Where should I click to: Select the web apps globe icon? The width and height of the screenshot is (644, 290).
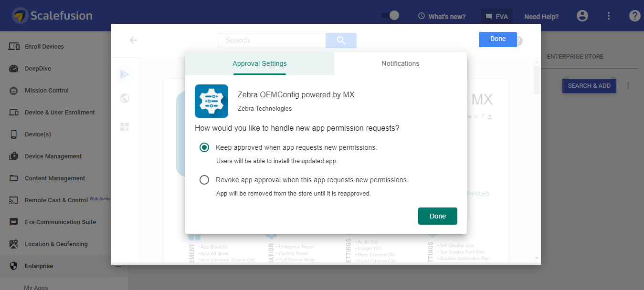pos(125,98)
